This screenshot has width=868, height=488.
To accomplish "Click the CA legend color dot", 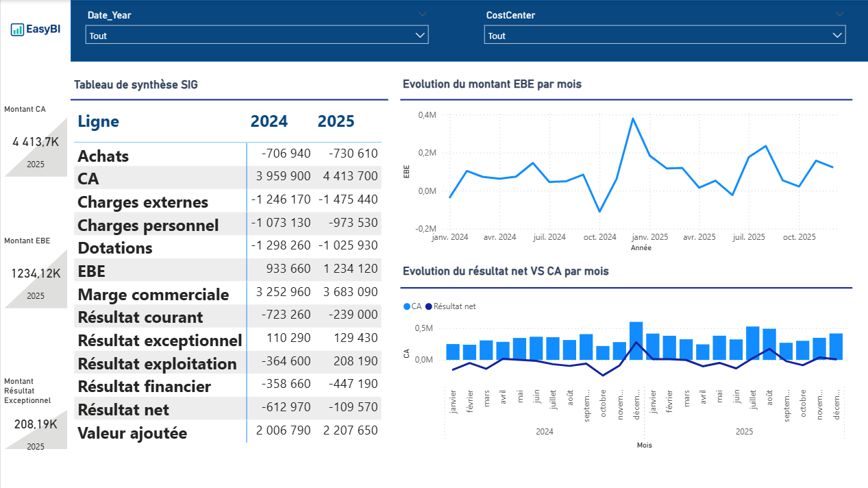I will [x=408, y=306].
